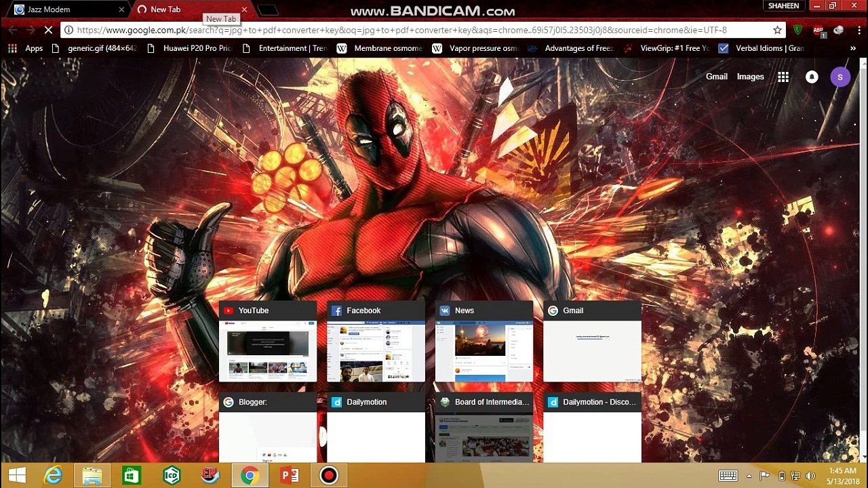Open the Advantages of Freezing bookmark
Viewport: 868px width, 488px height.
(571, 48)
